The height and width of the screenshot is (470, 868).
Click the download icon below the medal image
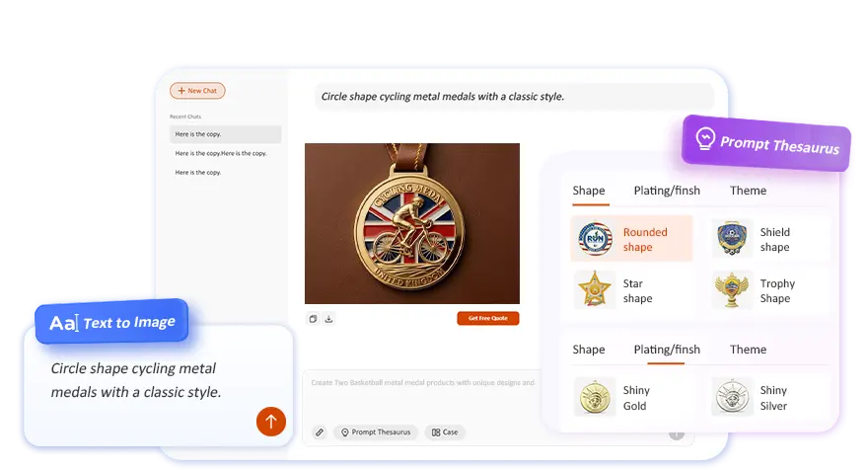point(328,319)
